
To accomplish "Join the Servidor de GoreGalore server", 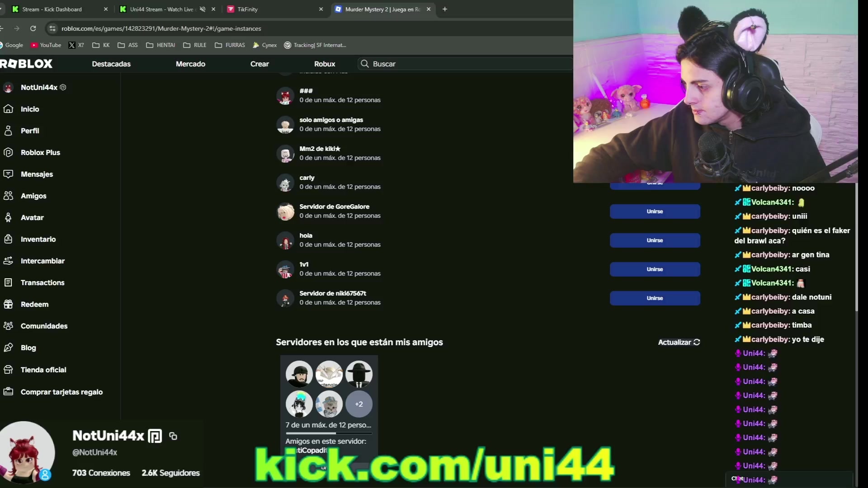I will click(x=655, y=211).
